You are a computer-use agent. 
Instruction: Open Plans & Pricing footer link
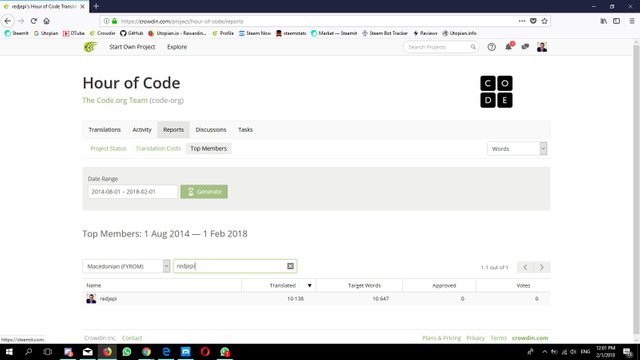click(x=441, y=338)
